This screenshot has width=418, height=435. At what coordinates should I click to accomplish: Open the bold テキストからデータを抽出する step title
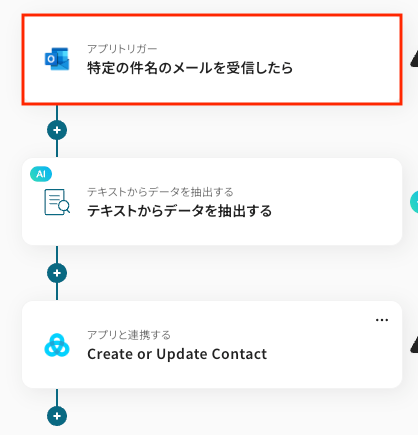click(x=179, y=211)
